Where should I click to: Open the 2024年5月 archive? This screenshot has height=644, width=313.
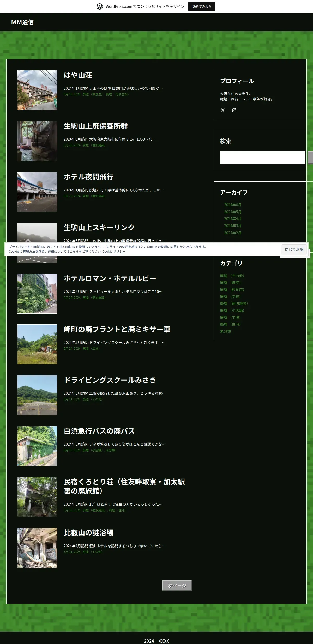[x=233, y=212]
